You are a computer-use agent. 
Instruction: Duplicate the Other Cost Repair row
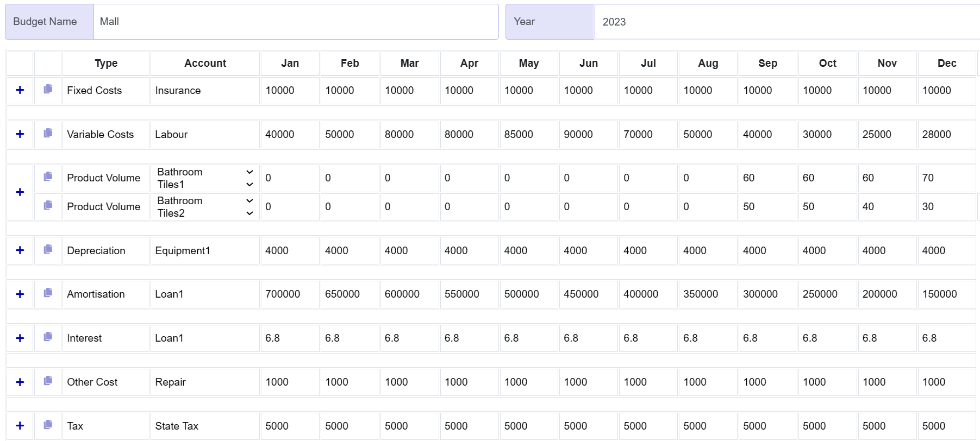tap(48, 381)
